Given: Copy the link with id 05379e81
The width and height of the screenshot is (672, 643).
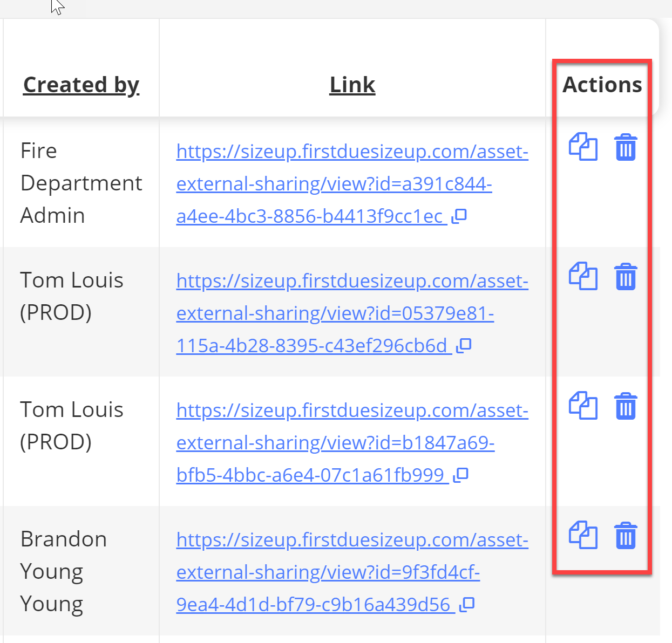Looking at the screenshot, I should coord(583,276).
